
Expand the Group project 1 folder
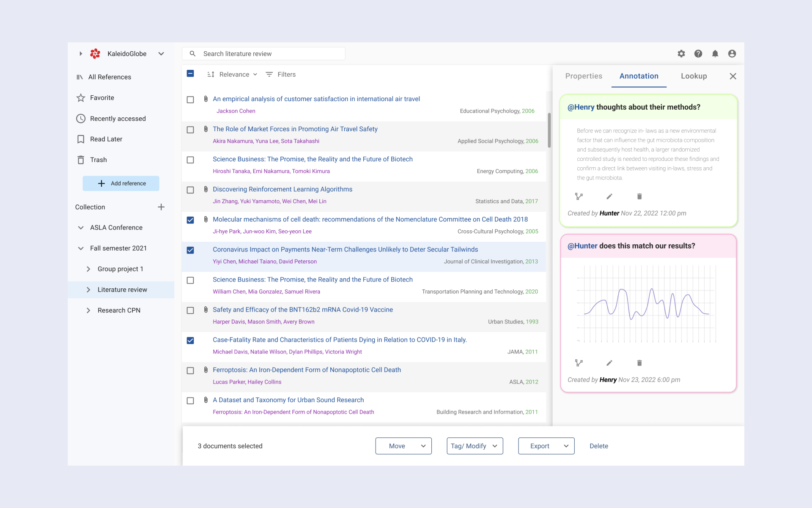tap(88, 269)
